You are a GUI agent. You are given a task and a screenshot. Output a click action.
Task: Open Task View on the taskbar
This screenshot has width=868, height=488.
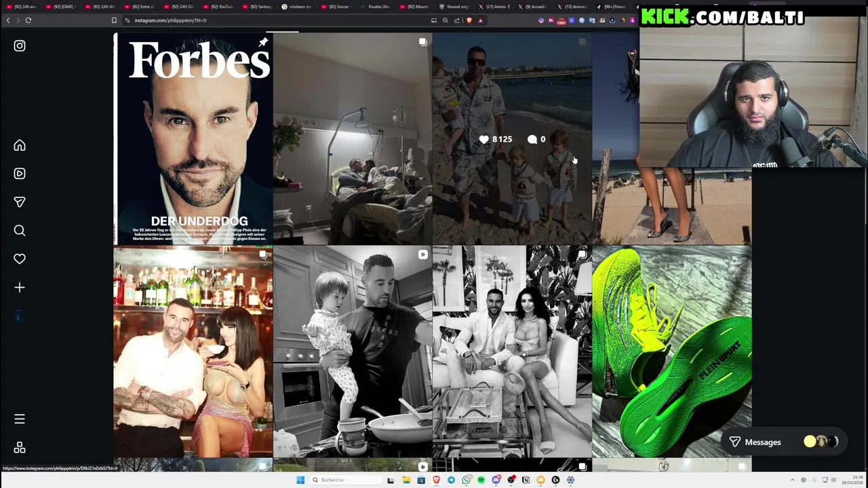pos(391,480)
